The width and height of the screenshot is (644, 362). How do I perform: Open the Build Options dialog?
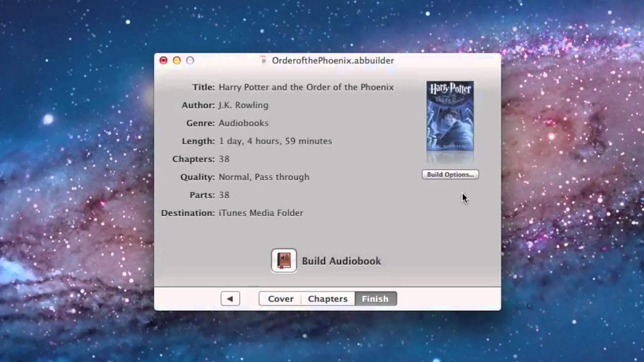450,174
